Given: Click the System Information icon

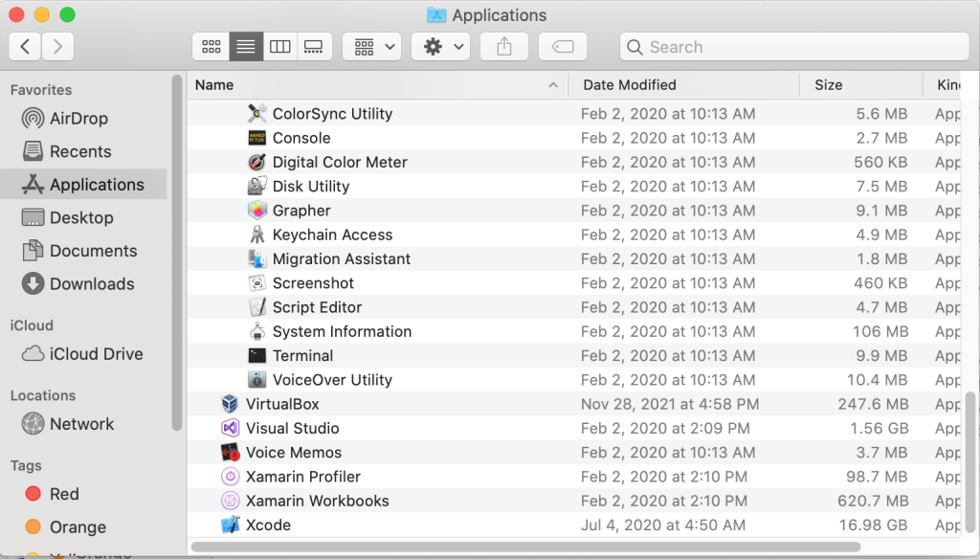Looking at the screenshot, I should [256, 331].
